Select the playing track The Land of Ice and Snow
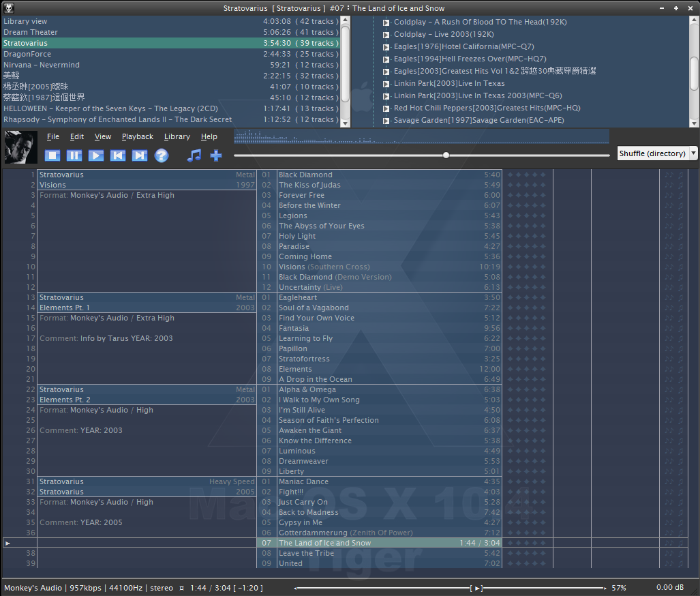The image size is (700, 596). [x=380, y=543]
